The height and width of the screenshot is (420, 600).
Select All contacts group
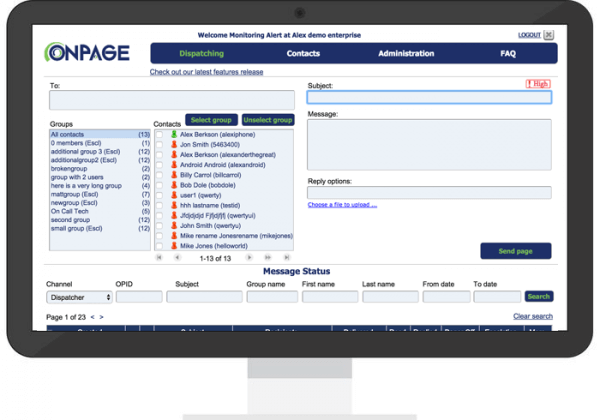[100, 134]
